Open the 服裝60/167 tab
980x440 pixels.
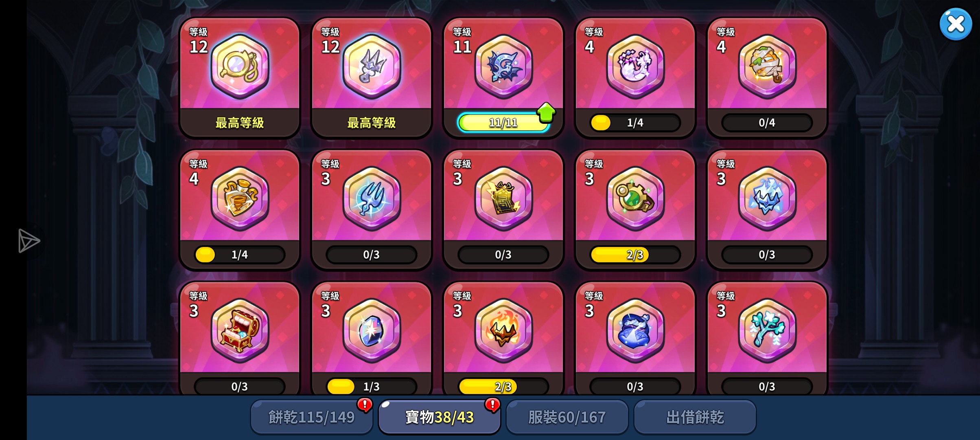point(567,417)
